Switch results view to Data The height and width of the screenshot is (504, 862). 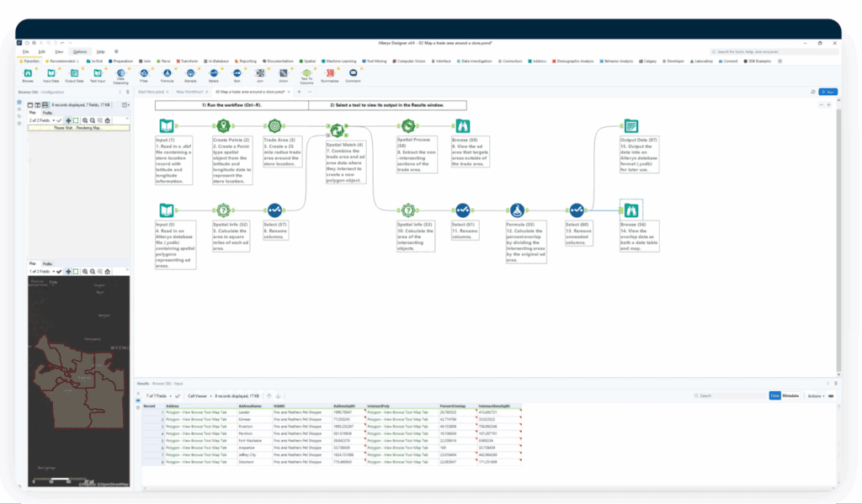pos(774,395)
